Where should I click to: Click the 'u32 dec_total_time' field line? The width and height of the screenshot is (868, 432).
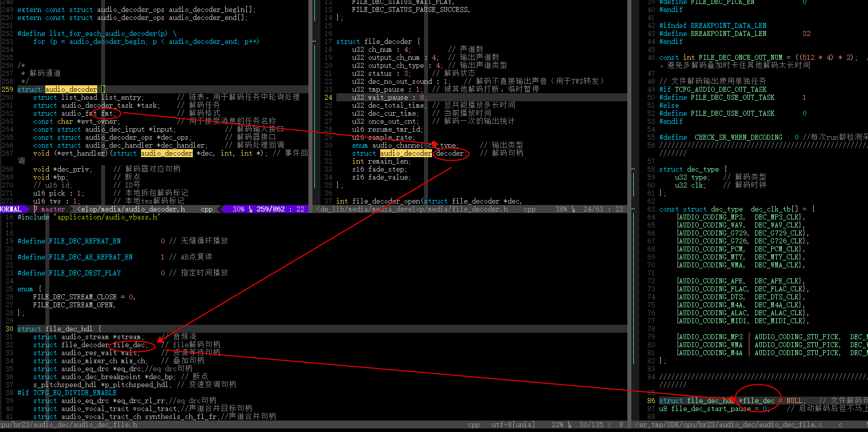click(x=389, y=105)
